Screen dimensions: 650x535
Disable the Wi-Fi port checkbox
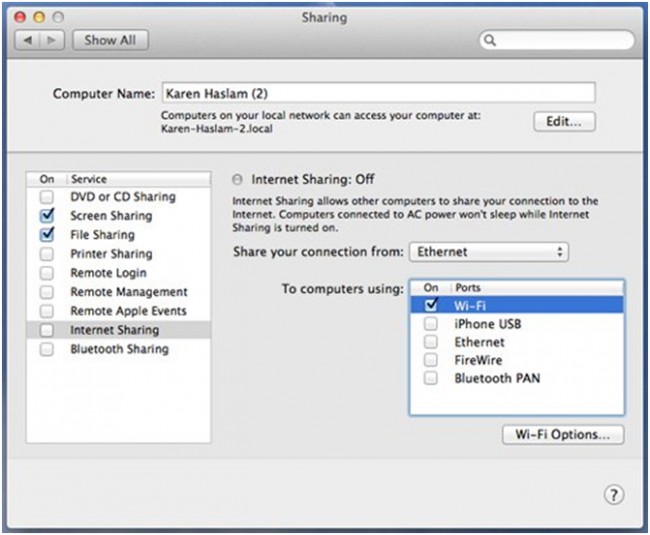pos(431,305)
